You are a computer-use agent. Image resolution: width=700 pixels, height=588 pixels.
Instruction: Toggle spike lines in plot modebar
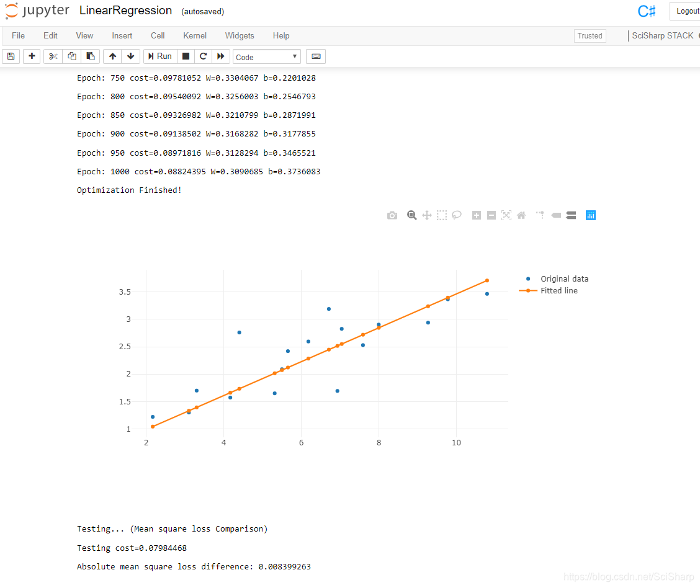click(x=541, y=215)
